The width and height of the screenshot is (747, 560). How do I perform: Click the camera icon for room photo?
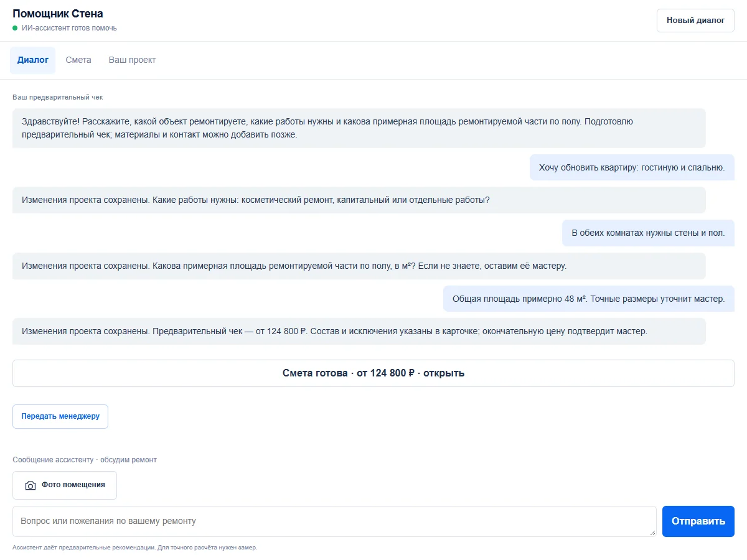click(x=30, y=485)
